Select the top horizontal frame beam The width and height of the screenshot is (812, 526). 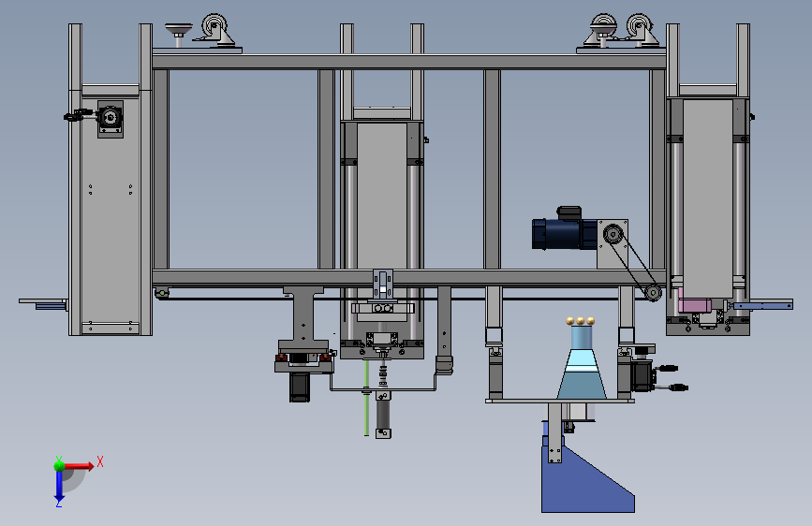pyautogui.click(x=409, y=62)
